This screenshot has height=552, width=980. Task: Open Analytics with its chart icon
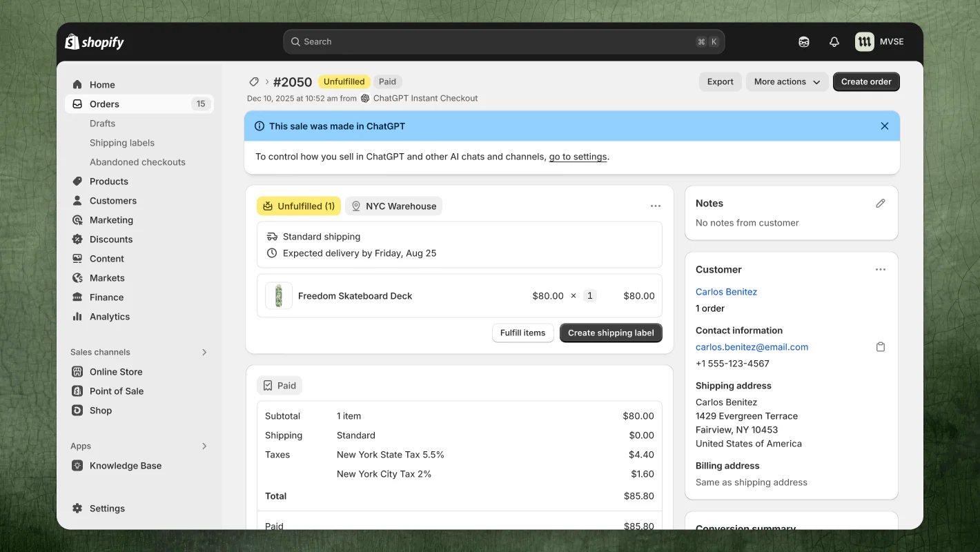pyautogui.click(x=77, y=316)
